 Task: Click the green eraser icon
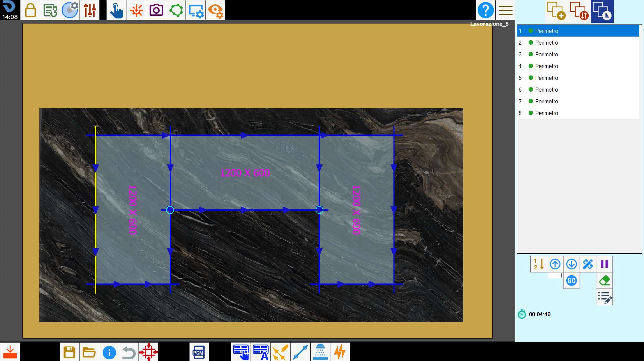(604, 280)
